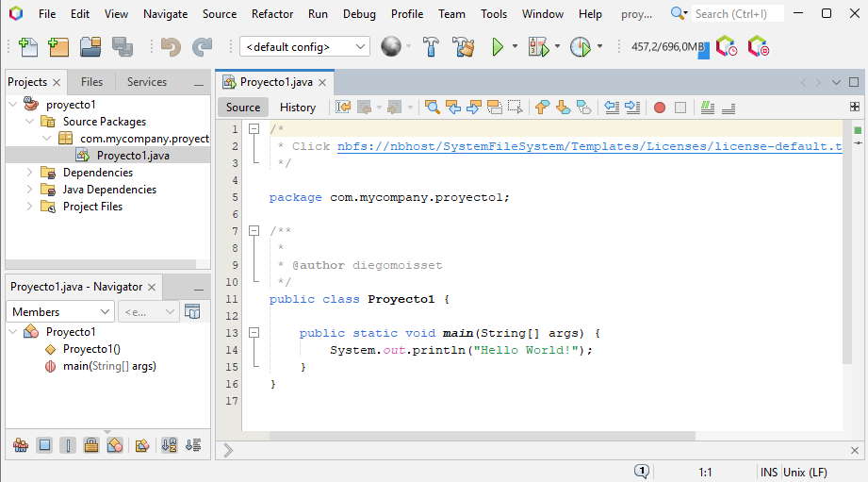Screen dimensions: 868x482
Task: Expand the Dependencies node
Action: (x=30, y=173)
